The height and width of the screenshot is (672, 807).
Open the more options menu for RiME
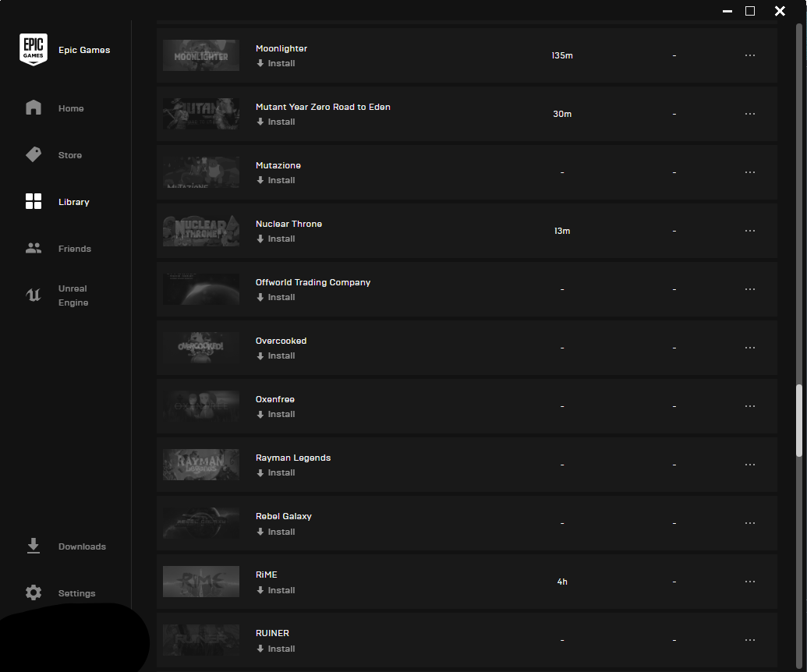pyautogui.click(x=750, y=582)
